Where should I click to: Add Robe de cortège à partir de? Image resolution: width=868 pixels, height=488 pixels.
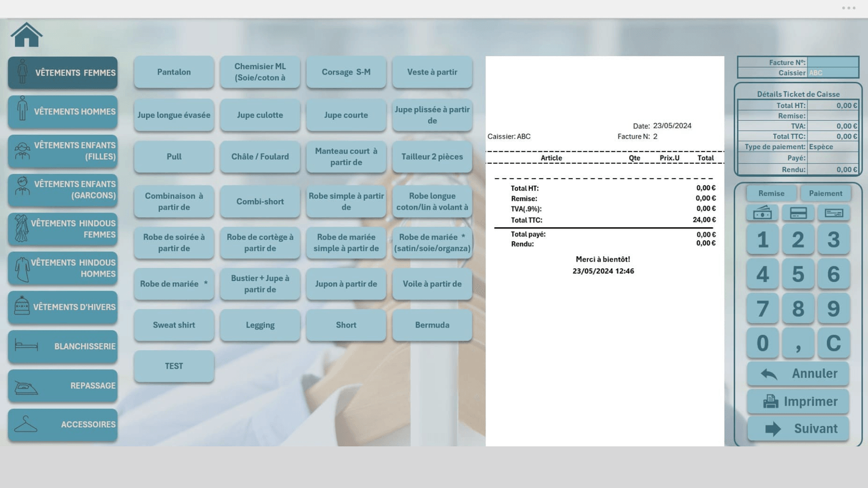coord(260,243)
